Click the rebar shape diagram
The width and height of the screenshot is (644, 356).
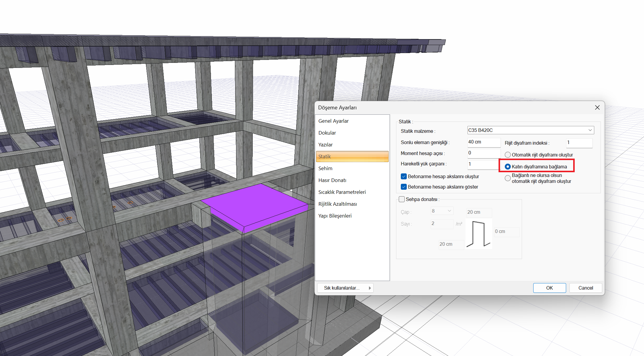coord(479,234)
